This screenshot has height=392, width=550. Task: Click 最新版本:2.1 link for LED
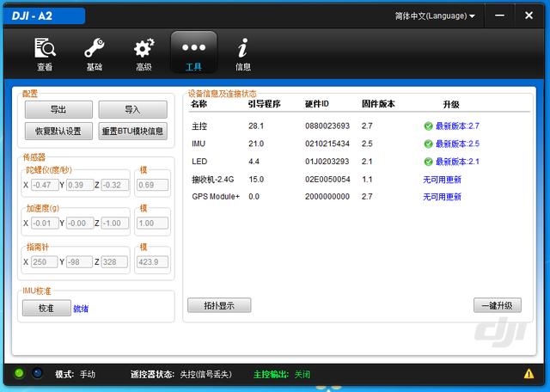click(457, 162)
